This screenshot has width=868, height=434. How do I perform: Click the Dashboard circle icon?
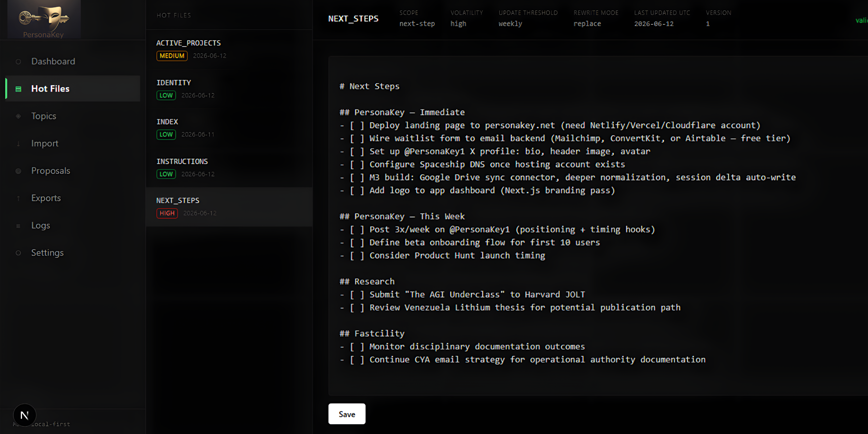[18, 62]
